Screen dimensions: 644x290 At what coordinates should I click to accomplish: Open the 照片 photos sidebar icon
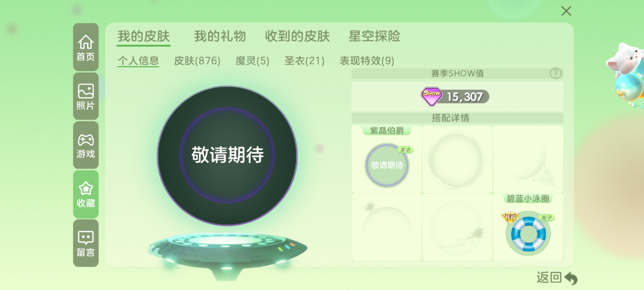point(86,96)
